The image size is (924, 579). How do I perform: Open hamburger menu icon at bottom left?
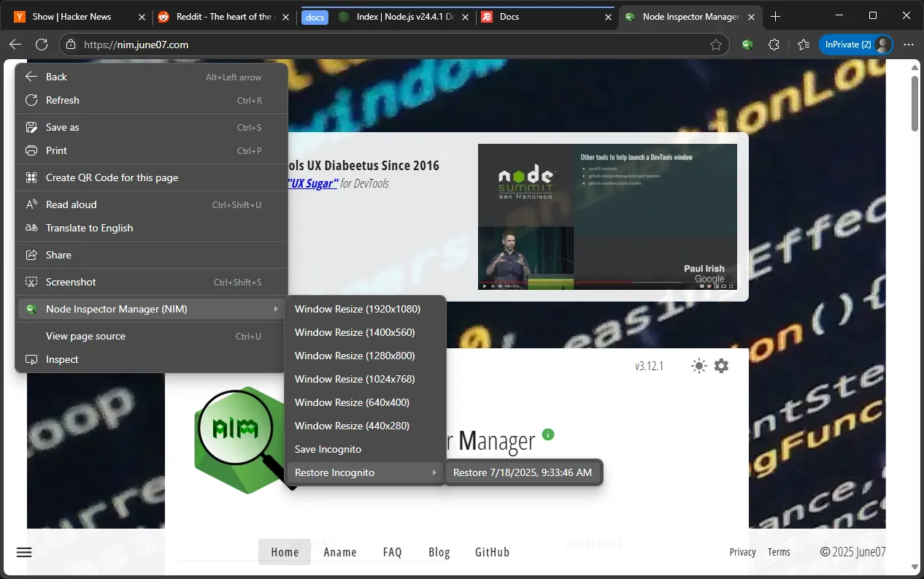(x=24, y=552)
